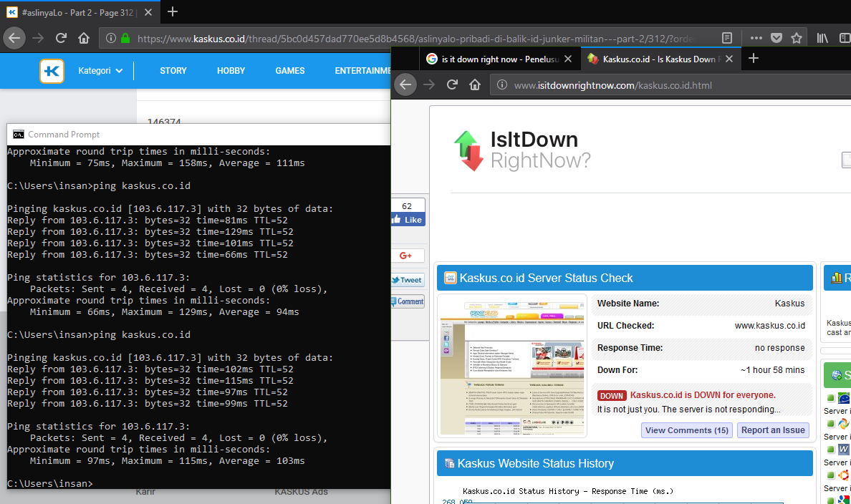Viewport: 851px width, 504px height.
Task: Open a new tab in front browser
Action: 753,59
